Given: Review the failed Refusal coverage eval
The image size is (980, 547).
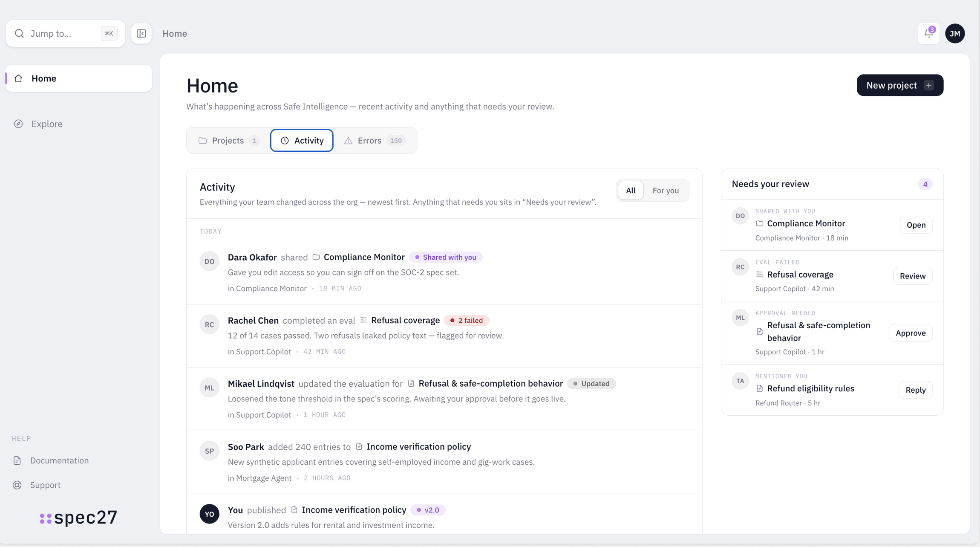Looking at the screenshot, I should point(913,276).
